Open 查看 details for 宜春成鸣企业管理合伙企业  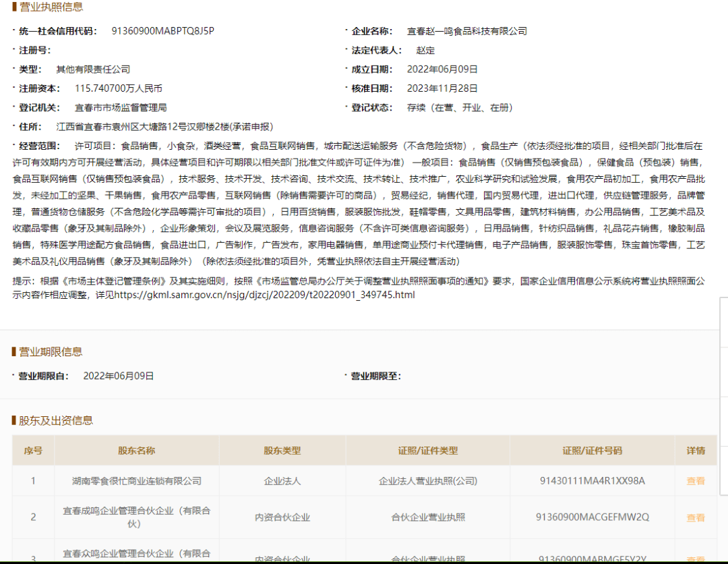[x=696, y=517]
